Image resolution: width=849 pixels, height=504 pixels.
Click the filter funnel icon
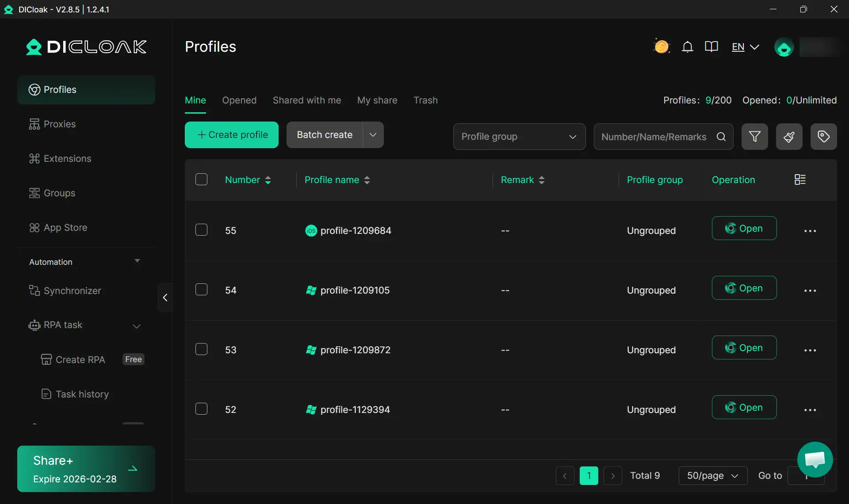pos(754,137)
